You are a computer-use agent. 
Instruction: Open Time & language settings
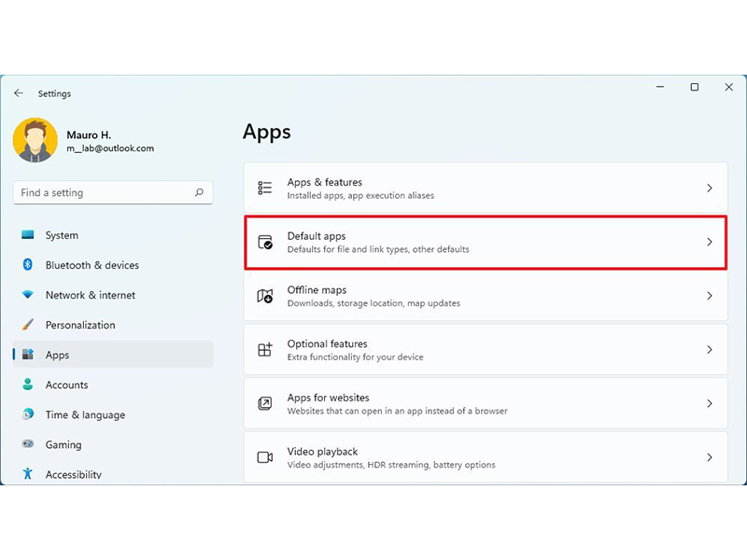click(x=113, y=414)
